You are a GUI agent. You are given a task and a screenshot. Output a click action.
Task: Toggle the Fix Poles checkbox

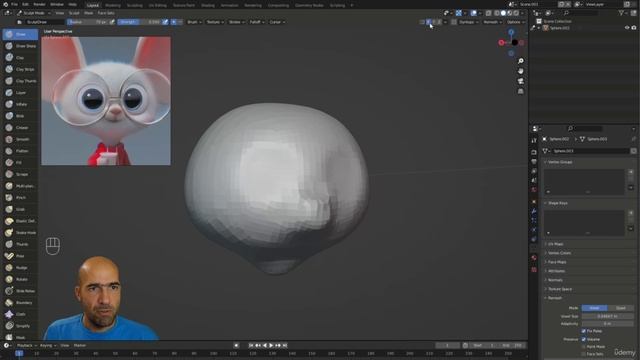pyautogui.click(x=583, y=331)
